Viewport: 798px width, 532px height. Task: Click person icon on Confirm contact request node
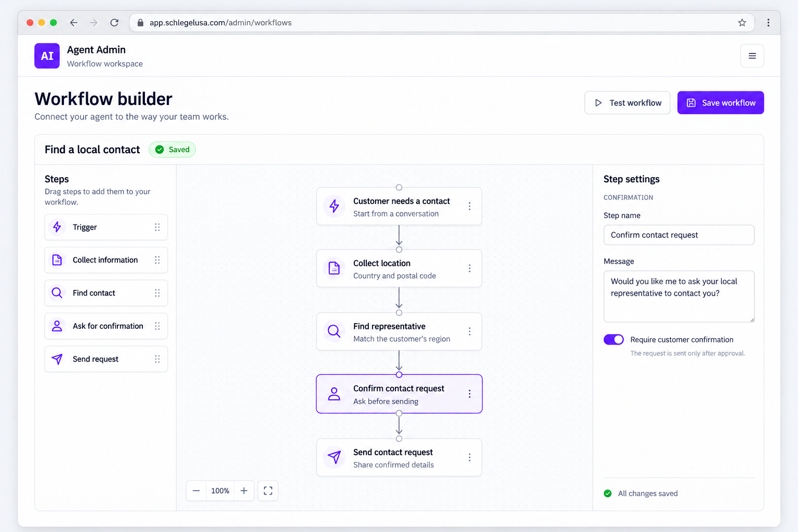pyautogui.click(x=334, y=394)
